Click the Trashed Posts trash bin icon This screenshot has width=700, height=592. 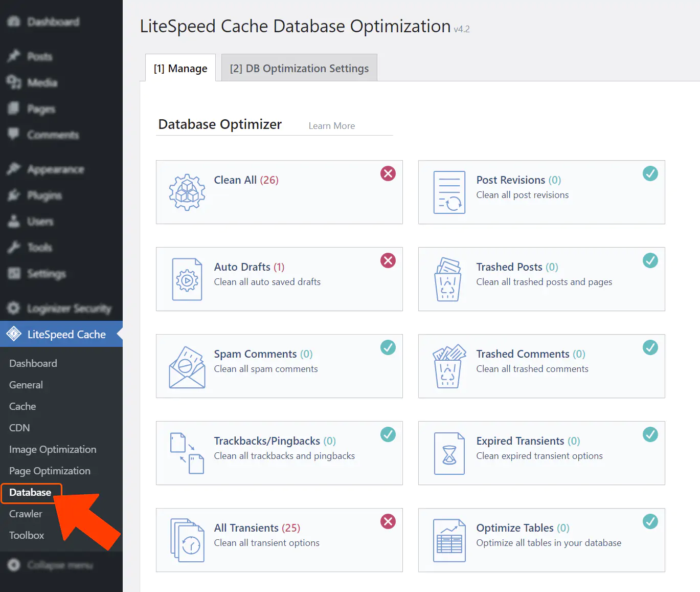449,279
